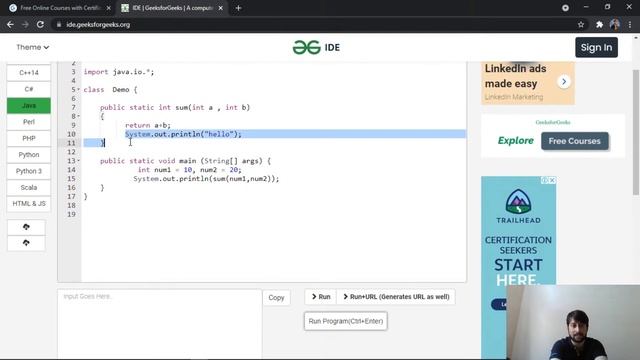This screenshot has width=640, height=360.
Task: Click in the 'Input Goes Here' text box
Action: 160,324
